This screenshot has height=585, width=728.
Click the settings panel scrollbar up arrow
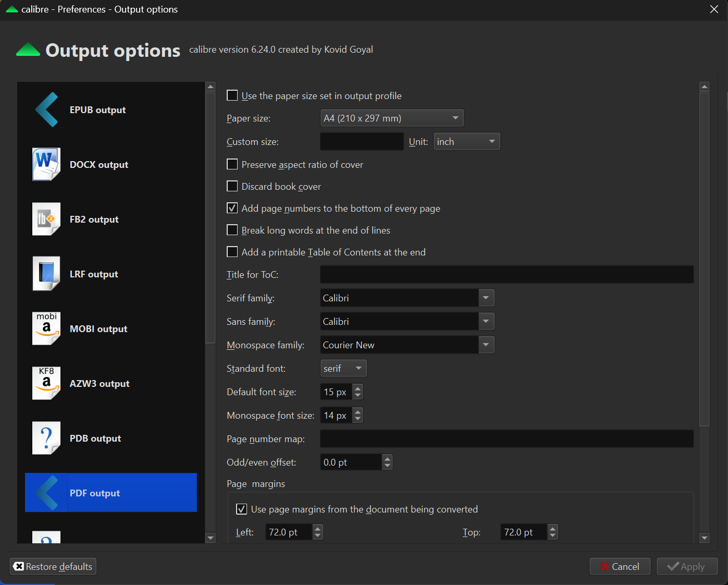coord(705,87)
